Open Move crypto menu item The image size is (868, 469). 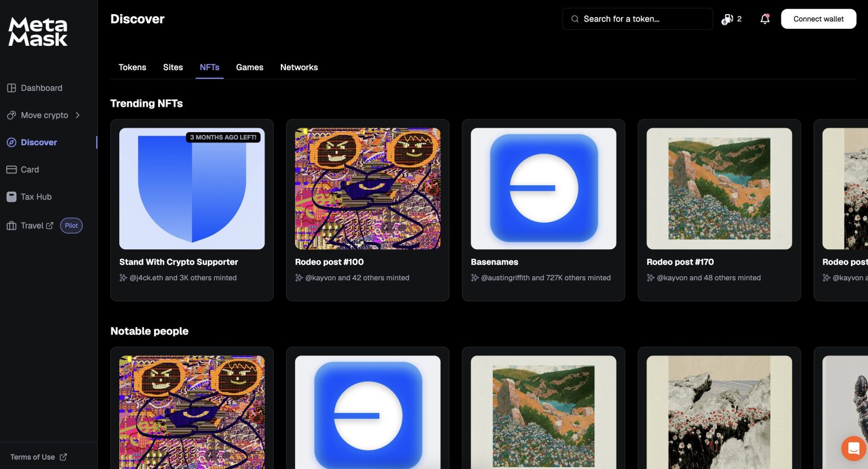pos(45,115)
